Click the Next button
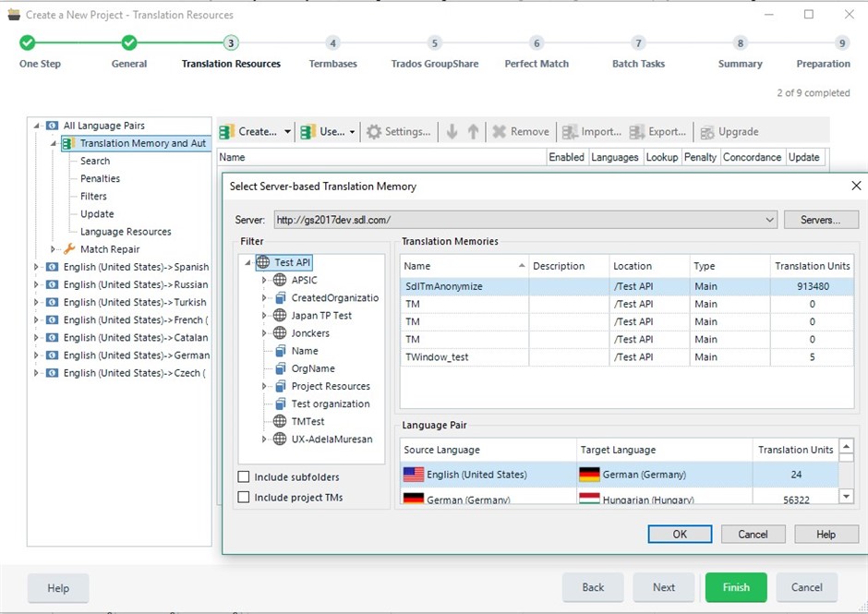Viewport: 868px width, 614px height. 664,587
